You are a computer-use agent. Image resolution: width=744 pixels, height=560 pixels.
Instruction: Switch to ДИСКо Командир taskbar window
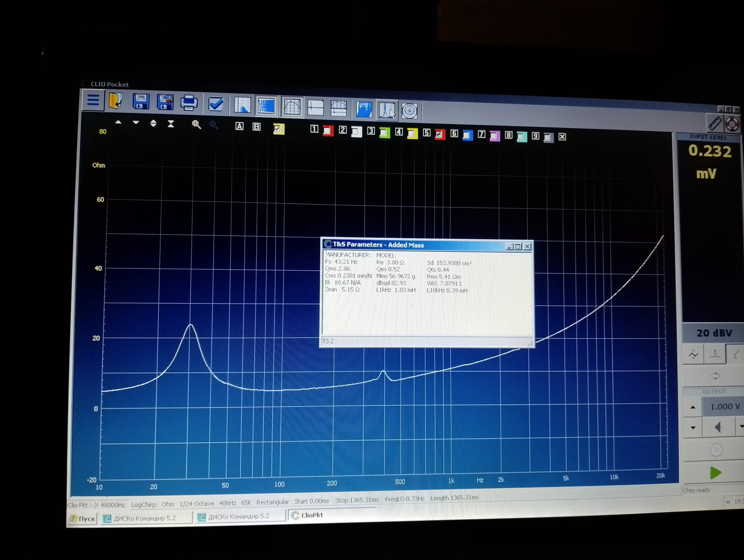[x=144, y=518]
